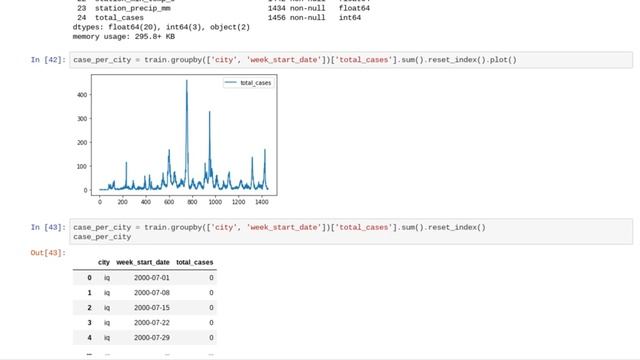This screenshot has width=640, height=360.
Task: Click the city column header
Action: (x=104, y=262)
